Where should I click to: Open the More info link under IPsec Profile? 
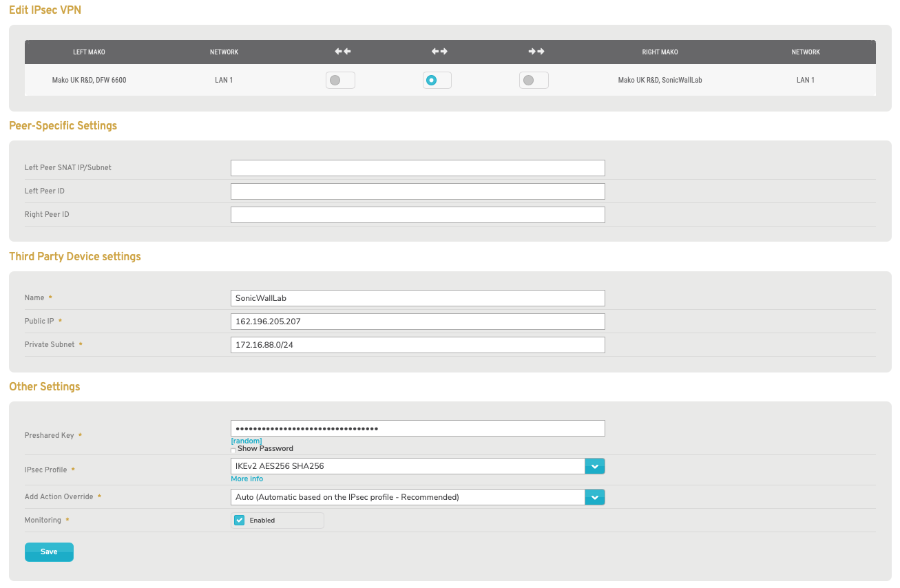247,479
